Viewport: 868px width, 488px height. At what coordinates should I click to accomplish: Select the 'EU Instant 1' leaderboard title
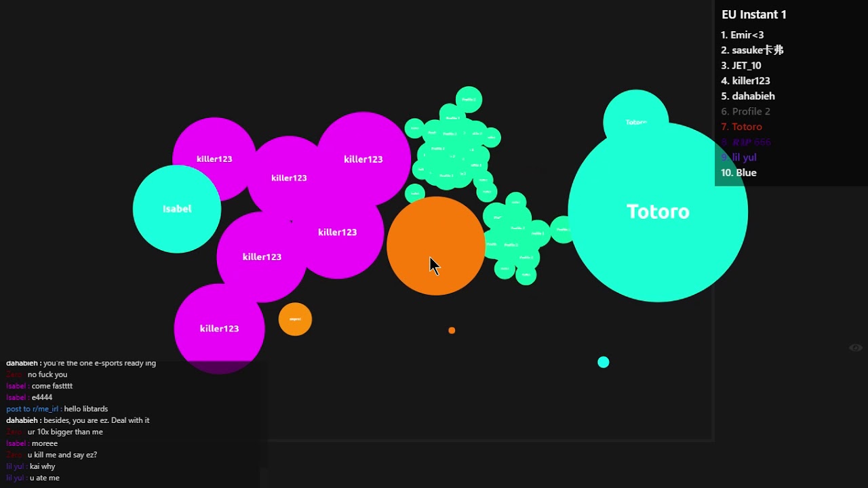(754, 14)
